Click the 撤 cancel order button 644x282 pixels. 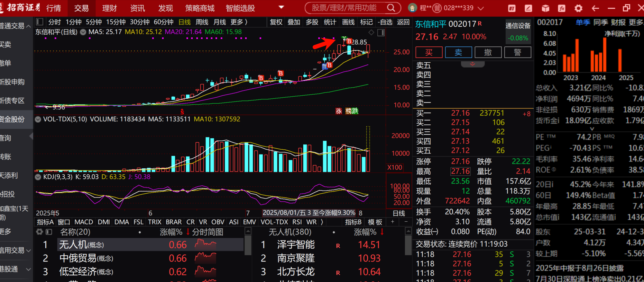click(488, 52)
